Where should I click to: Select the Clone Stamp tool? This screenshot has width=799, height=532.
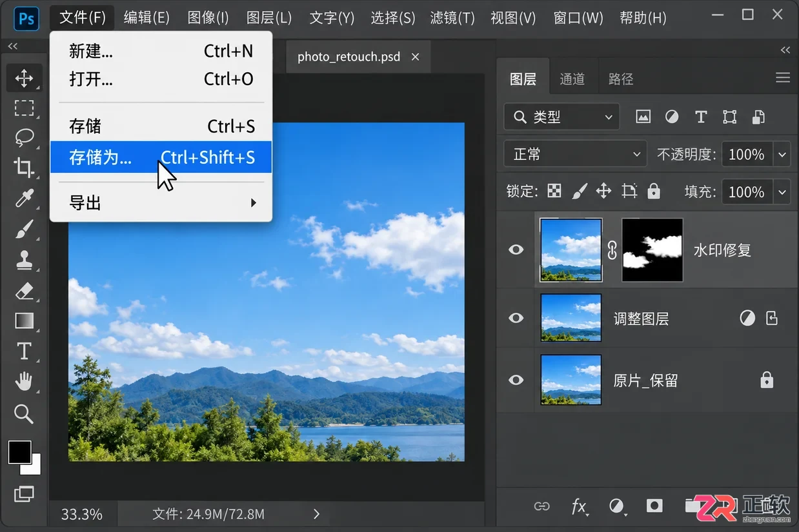tap(24, 260)
